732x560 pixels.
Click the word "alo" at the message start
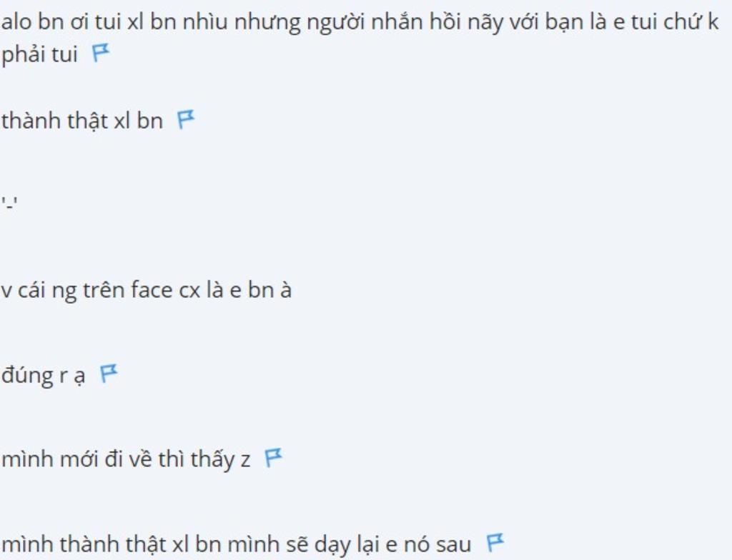[16, 21]
